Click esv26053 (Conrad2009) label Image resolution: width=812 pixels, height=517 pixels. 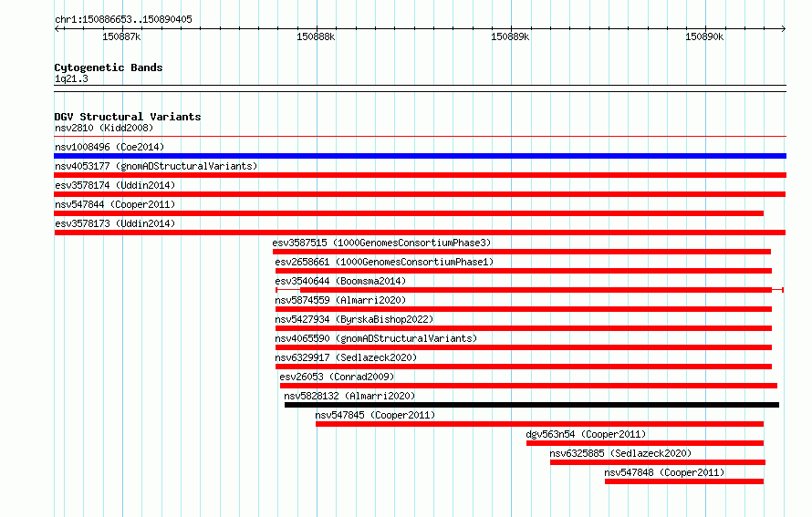(337, 377)
